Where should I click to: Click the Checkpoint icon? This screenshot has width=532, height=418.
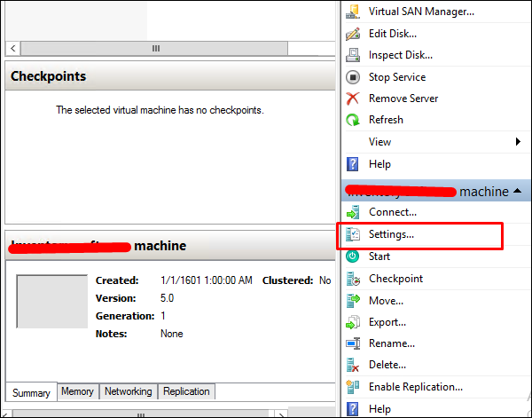[x=353, y=279]
